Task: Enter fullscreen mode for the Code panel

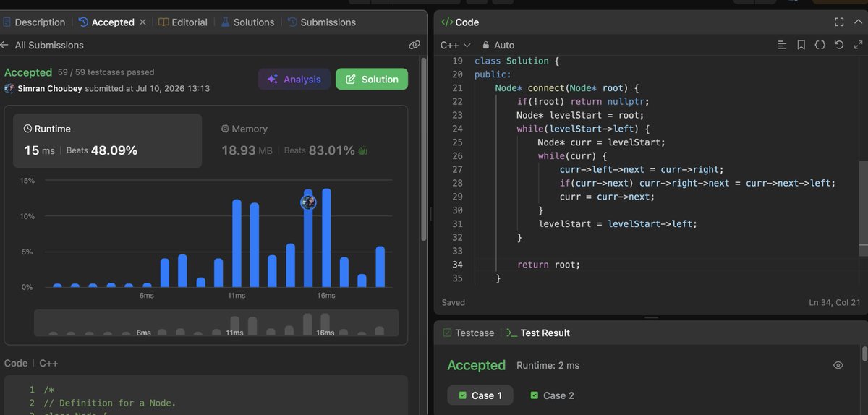Action: tap(839, 22)
